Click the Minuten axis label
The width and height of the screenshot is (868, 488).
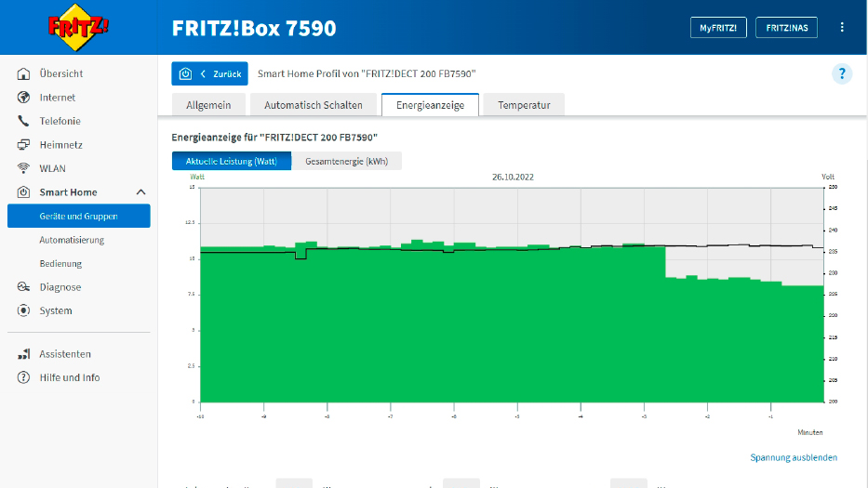coord(810,432)
